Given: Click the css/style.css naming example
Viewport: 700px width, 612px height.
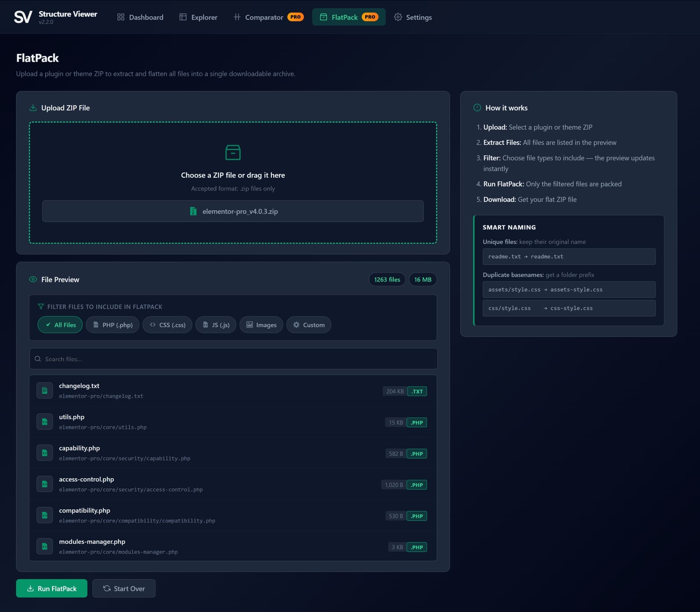Looking at the screenshot, I should tap(569, 308).
